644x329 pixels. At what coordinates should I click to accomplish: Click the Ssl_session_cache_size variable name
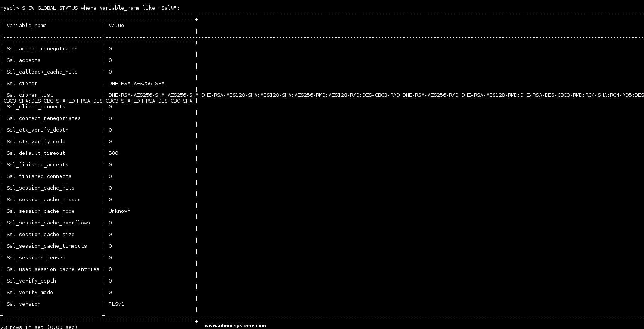click(x=41, y=234)
